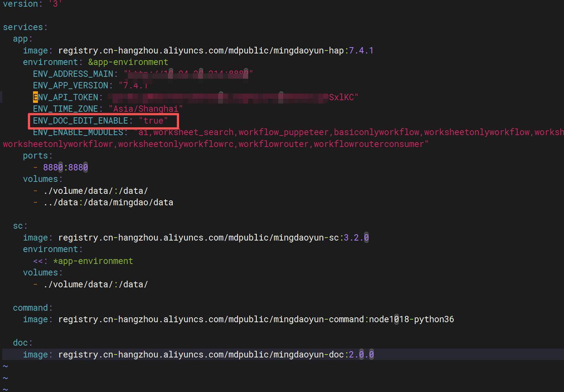Select the "true" value
This screenshot has width=564, height=392.
click(x=153, y=121)
